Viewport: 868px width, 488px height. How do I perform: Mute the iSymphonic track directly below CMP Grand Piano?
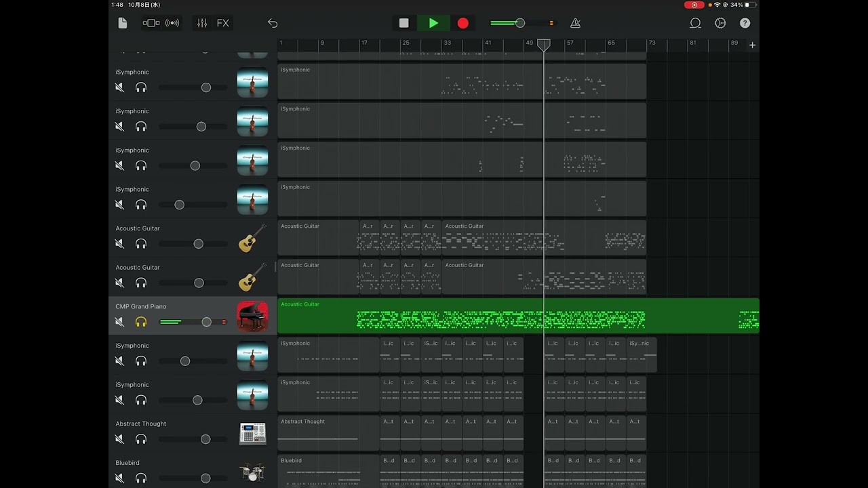tap(119, 361)
